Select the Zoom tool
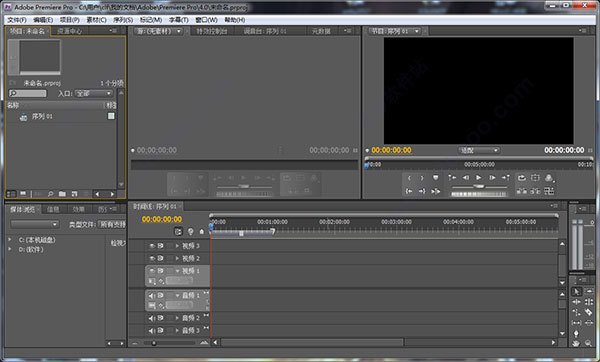Image resolution: width=600 pixels, height=362 pixels. [589, 343]
